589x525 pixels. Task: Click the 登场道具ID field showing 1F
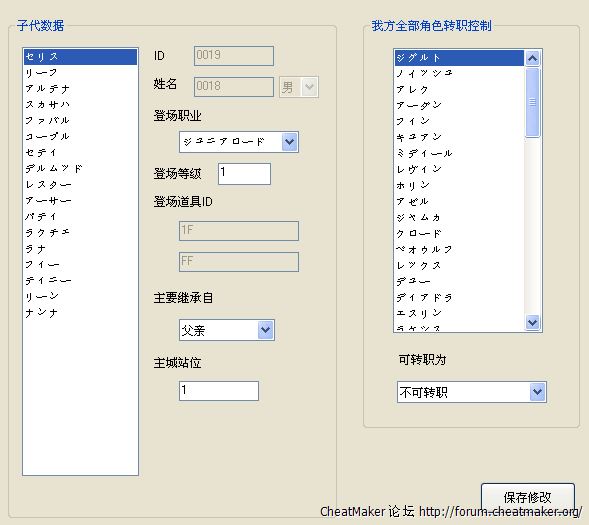(x=239, y=231)
